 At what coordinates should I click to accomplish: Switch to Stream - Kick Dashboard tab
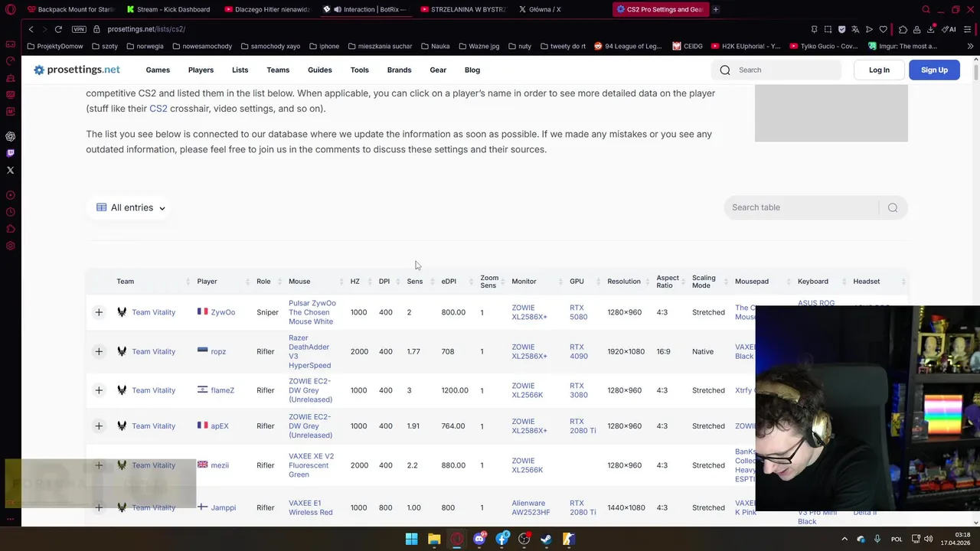click(x=168, y=9)
